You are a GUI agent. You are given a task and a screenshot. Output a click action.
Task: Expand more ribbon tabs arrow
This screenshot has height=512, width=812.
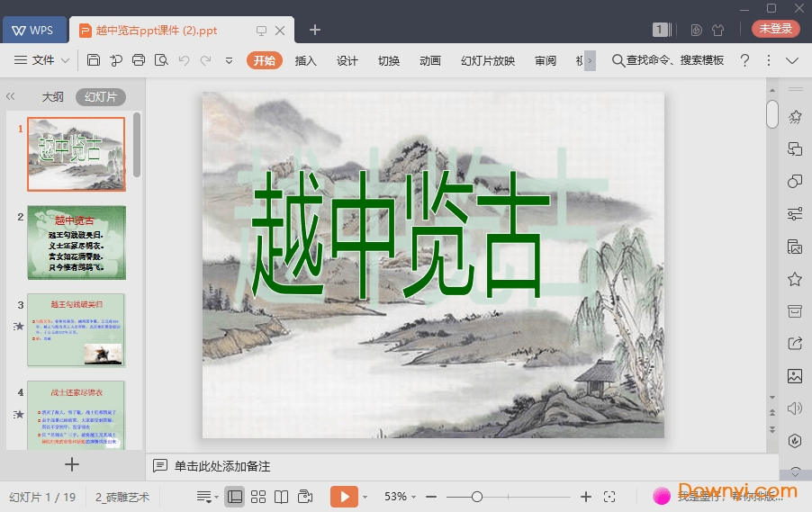click(x=590, y=60)
